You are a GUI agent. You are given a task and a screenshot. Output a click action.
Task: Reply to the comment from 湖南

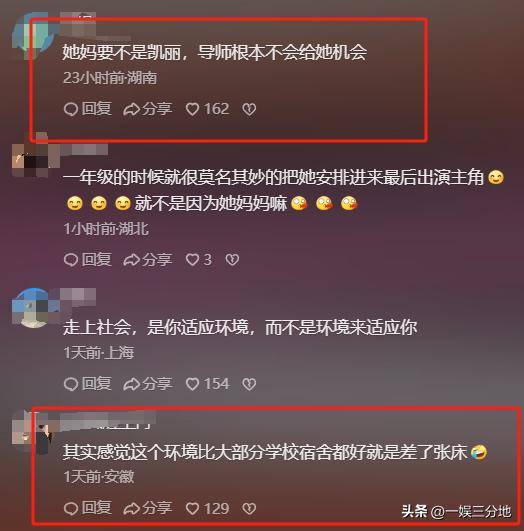coord(88,109)
